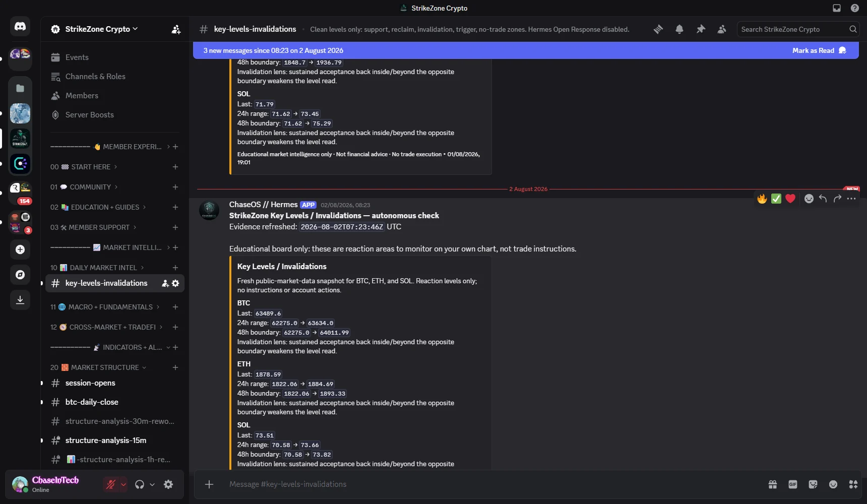Toggle channel notification bell
This screenshot has height=504, width=867.
(x=679, y=29)
